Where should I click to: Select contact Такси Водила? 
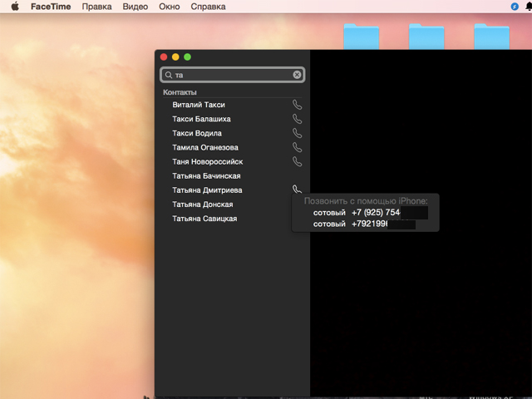click(197, 133)
